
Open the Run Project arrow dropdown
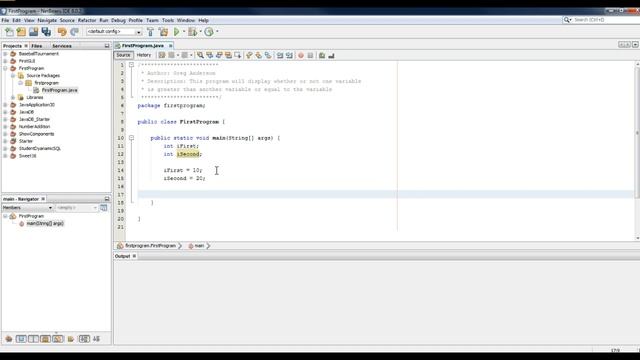tap(184, 32)
